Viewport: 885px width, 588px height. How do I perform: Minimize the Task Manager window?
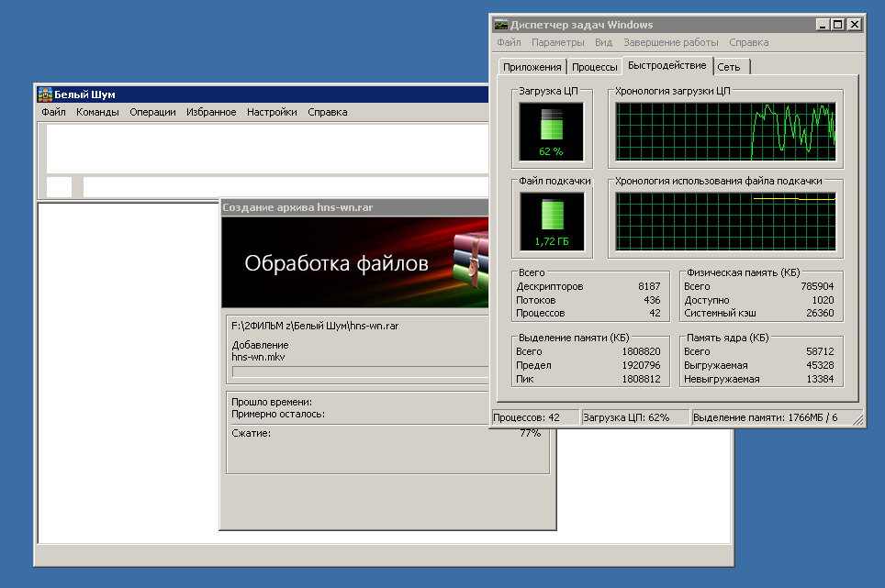[822, 25]
